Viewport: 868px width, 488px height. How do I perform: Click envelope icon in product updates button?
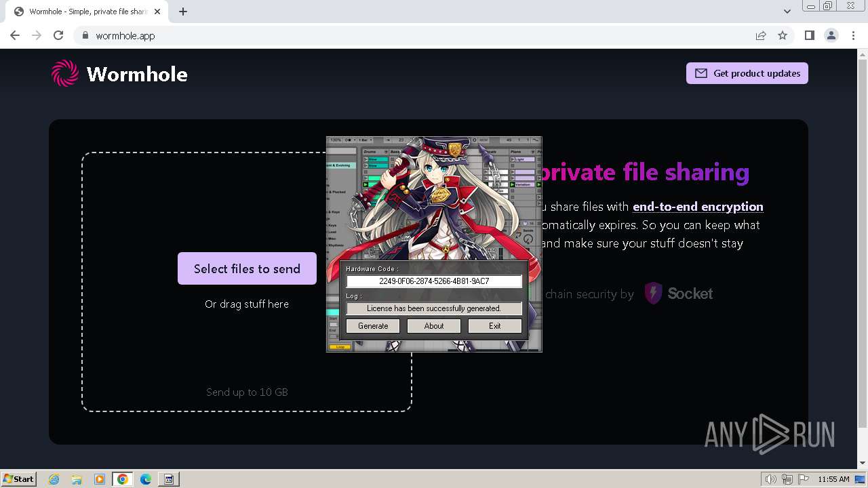tap(701, 73)
